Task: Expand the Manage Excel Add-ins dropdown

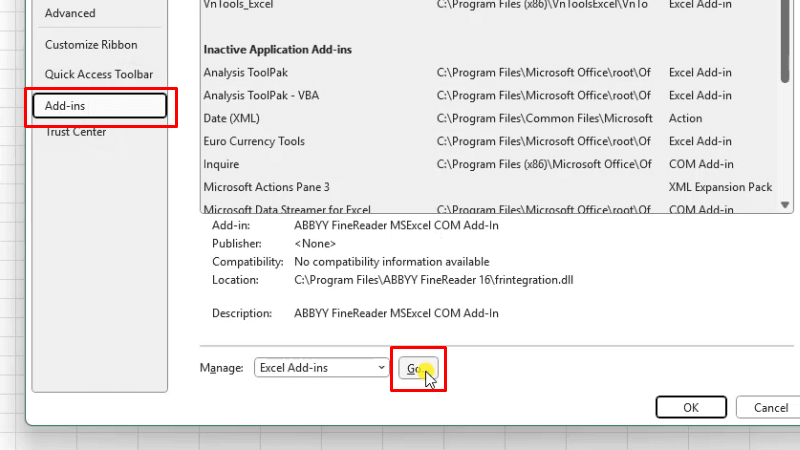Action: 321,368
